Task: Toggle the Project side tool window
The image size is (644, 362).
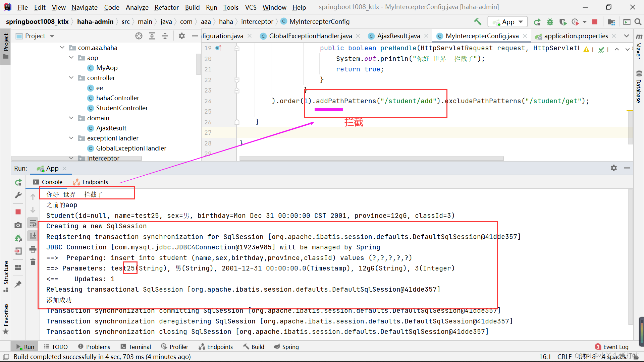Action: click(6, 46)
